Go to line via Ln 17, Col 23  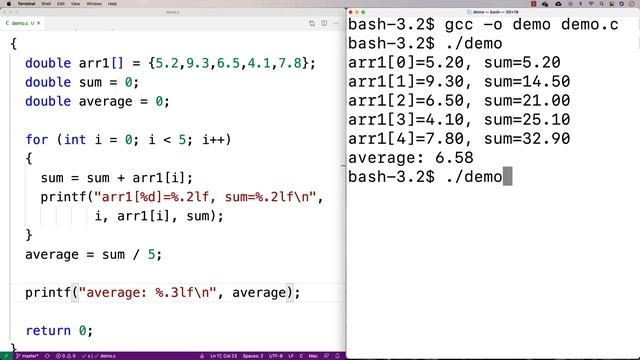point(223,356)
